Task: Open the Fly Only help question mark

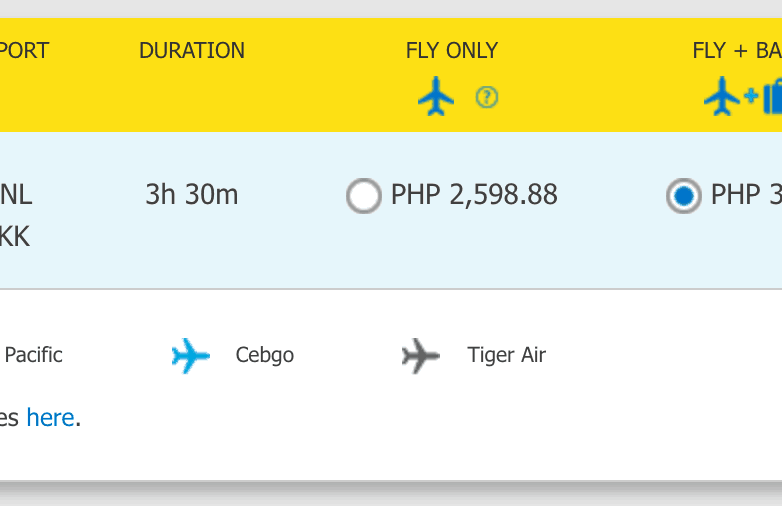Action: click(487, 97)
